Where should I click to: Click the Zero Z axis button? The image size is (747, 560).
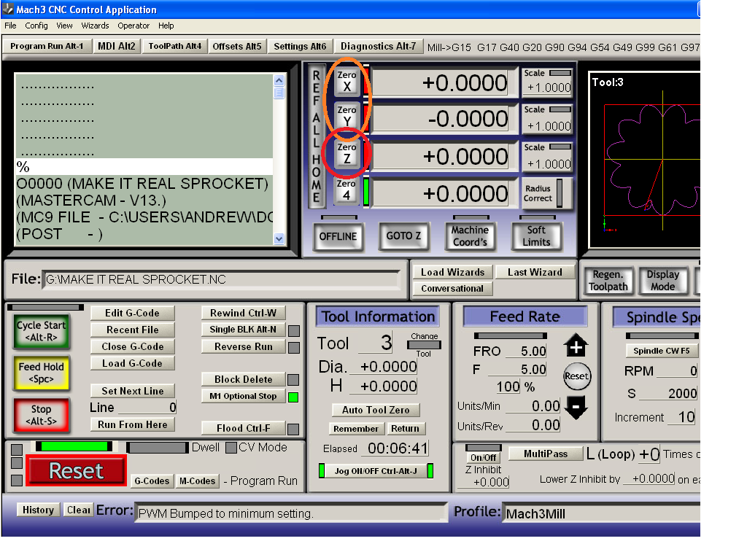[347, 154]
